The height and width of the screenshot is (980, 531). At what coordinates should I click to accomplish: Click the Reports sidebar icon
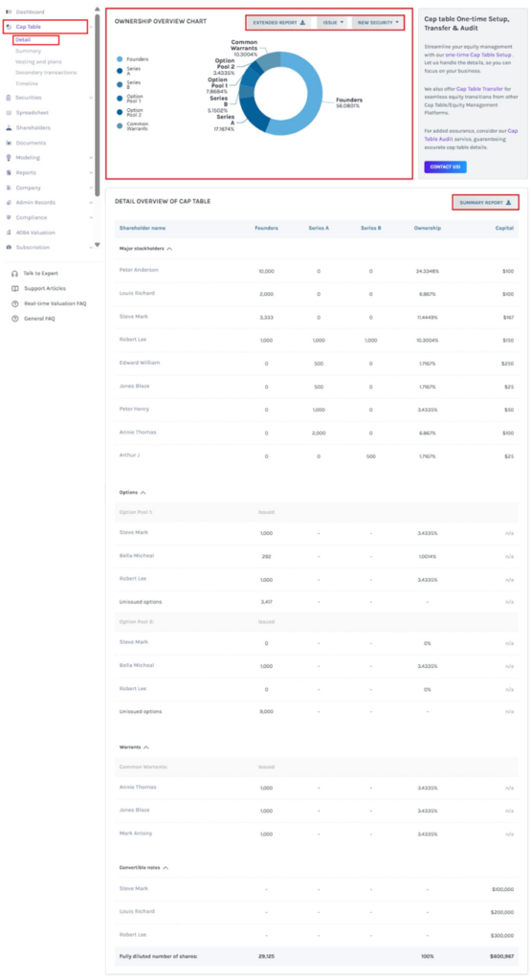pos(9,173)
